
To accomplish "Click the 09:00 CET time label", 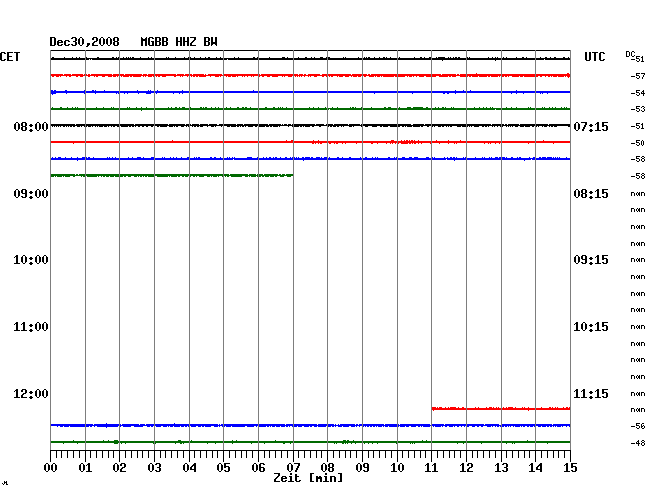I will pyautogui.click(x=31, y=194).
